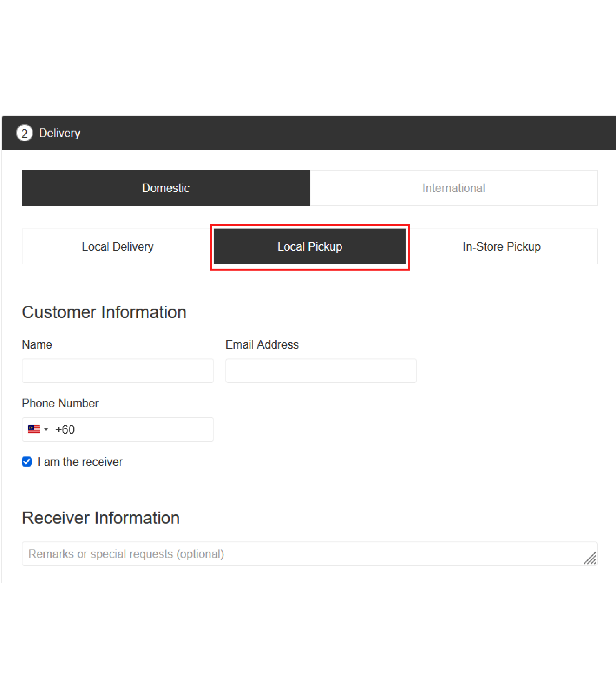This screenshot has height=693, width=616.
Task: Click the Phone Number input field
Action: 118,429
